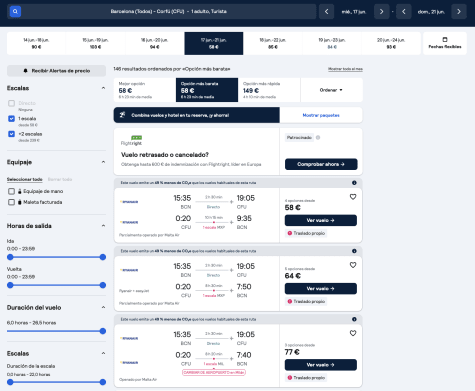475x391 pixels.
Task: Click Comprobar ahora button
Action: tap(321, 164)
